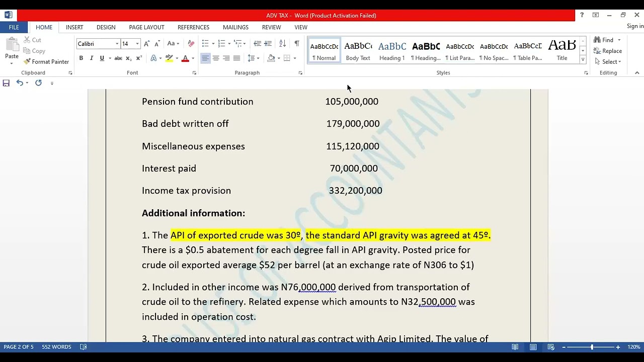Open the font size dropdown
Screen dimensions: 644x362
click(137, 44)
